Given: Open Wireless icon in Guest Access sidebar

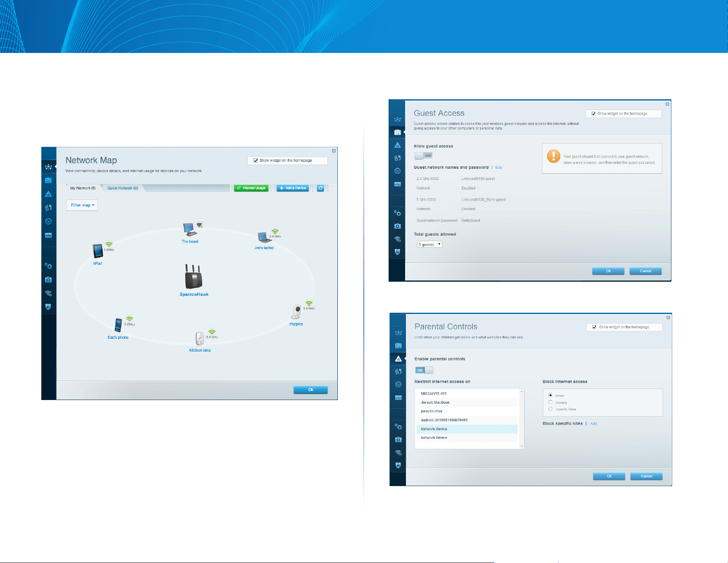Looking at the screenshot, I should (397, 239).
